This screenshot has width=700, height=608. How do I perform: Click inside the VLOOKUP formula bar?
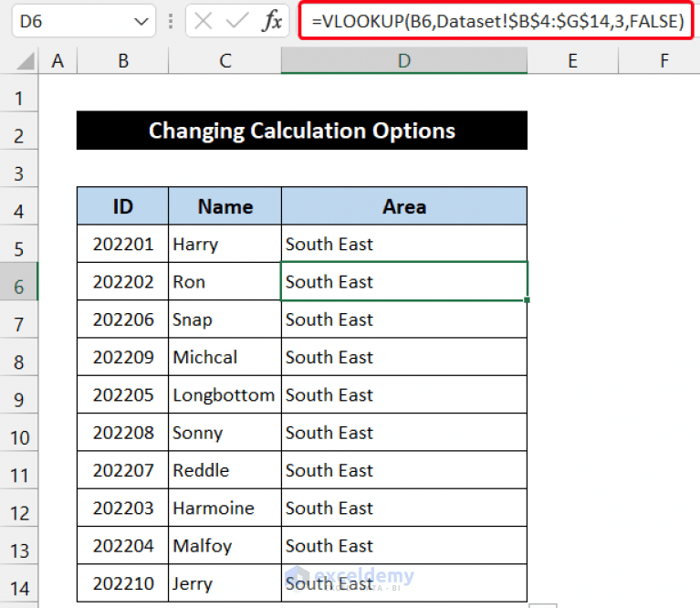[x=496, y=21]
